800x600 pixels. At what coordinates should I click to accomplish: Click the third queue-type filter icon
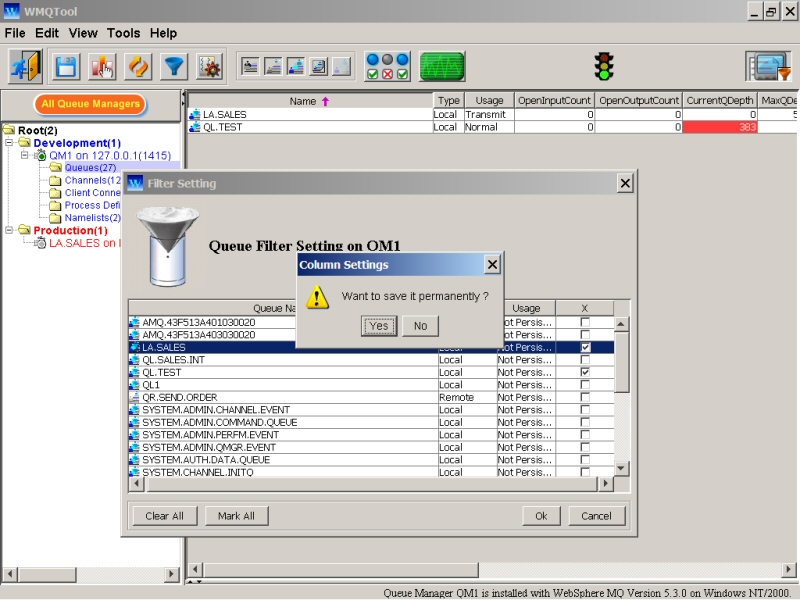[x=296, y=67]
